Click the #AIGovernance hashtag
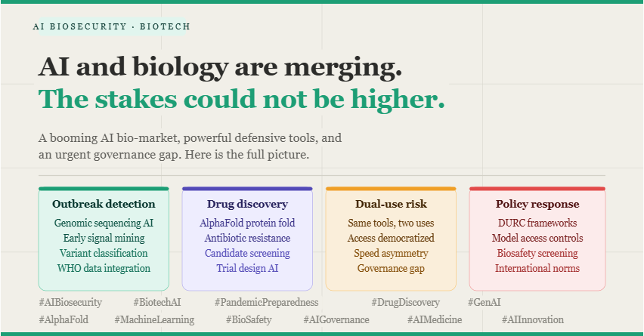Screen dimensions: 644x336 [336, 319]
